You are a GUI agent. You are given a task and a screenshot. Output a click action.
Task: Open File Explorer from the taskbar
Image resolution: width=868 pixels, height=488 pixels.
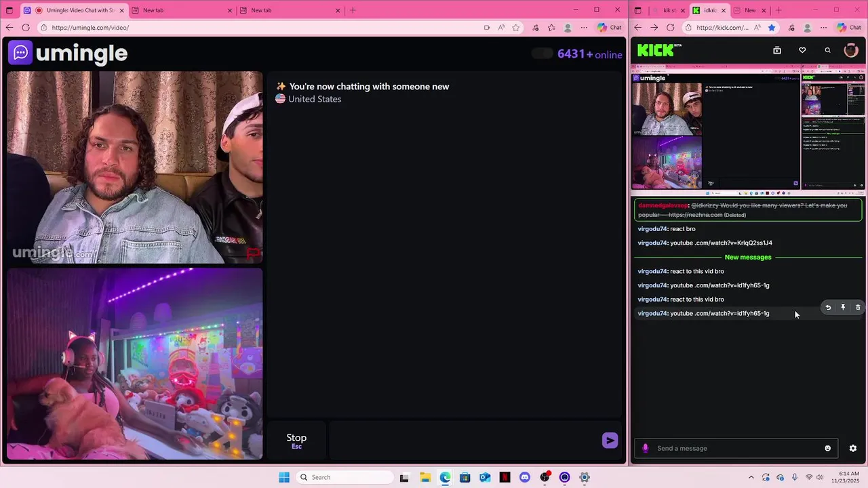(x=425, y=477)
